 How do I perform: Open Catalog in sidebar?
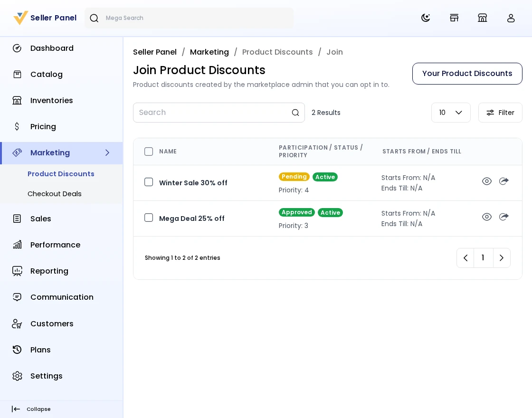point(47,74)
